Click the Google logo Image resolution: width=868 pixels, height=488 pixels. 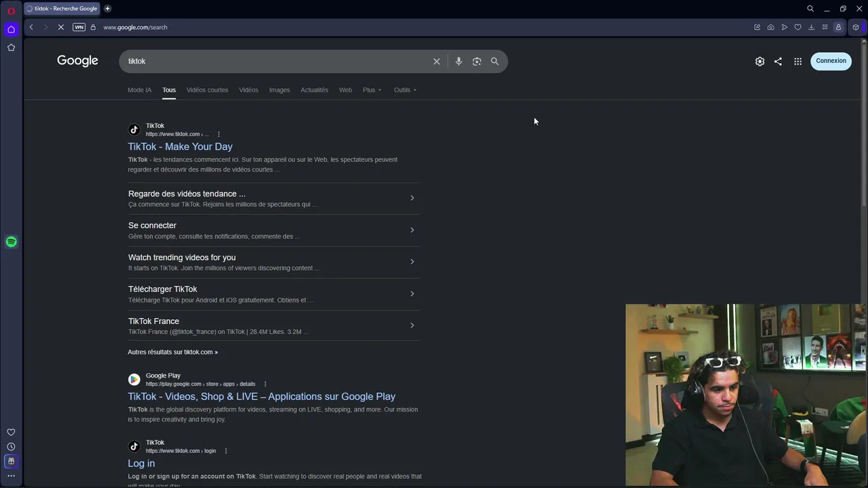[x=77, y=60]
